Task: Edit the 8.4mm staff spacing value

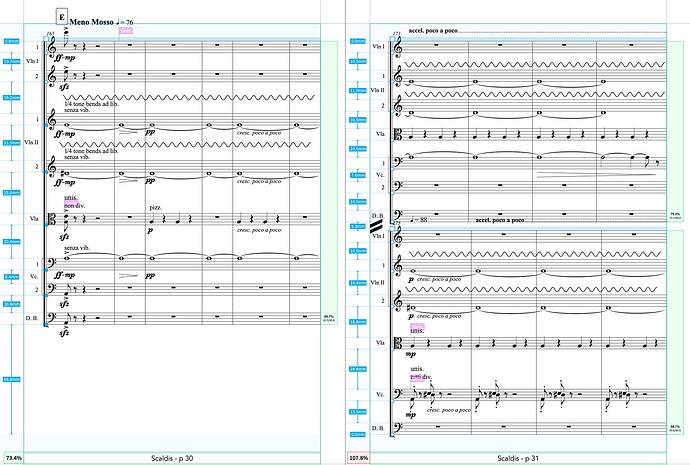Action: click(x=12, y=277)
